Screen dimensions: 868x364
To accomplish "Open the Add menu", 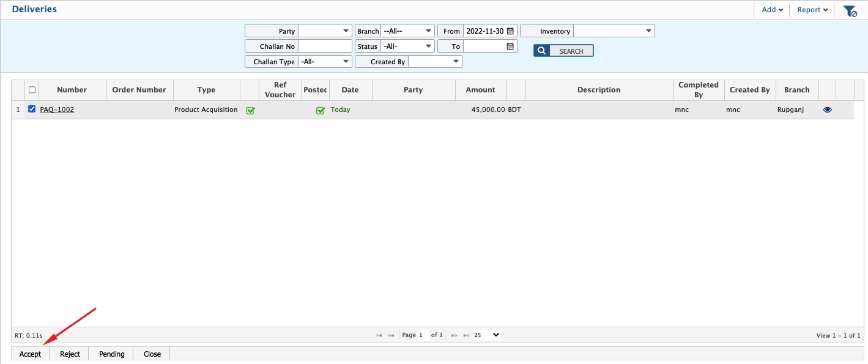I will click(x=772, y=10).
